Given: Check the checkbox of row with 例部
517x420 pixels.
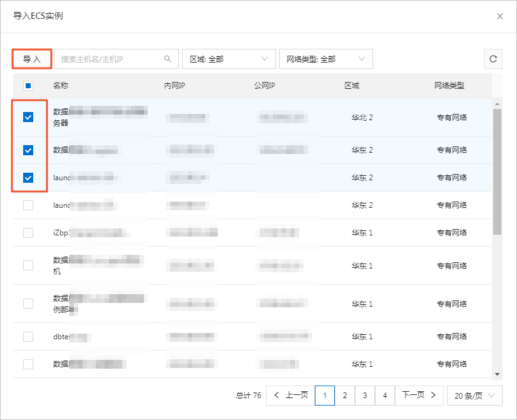Looking at the screenshot, I should click(x=28, y=304).
